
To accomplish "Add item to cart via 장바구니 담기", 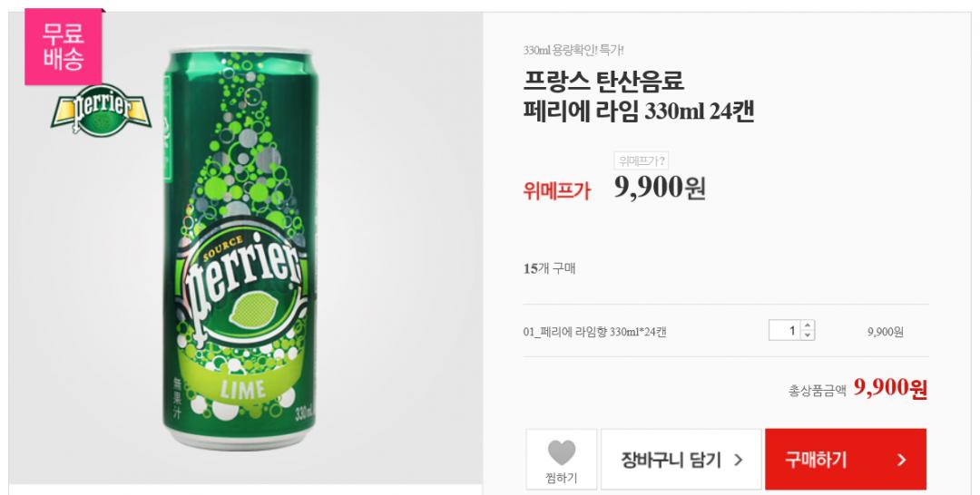I will pyautogui.click(x=681, y=460).
